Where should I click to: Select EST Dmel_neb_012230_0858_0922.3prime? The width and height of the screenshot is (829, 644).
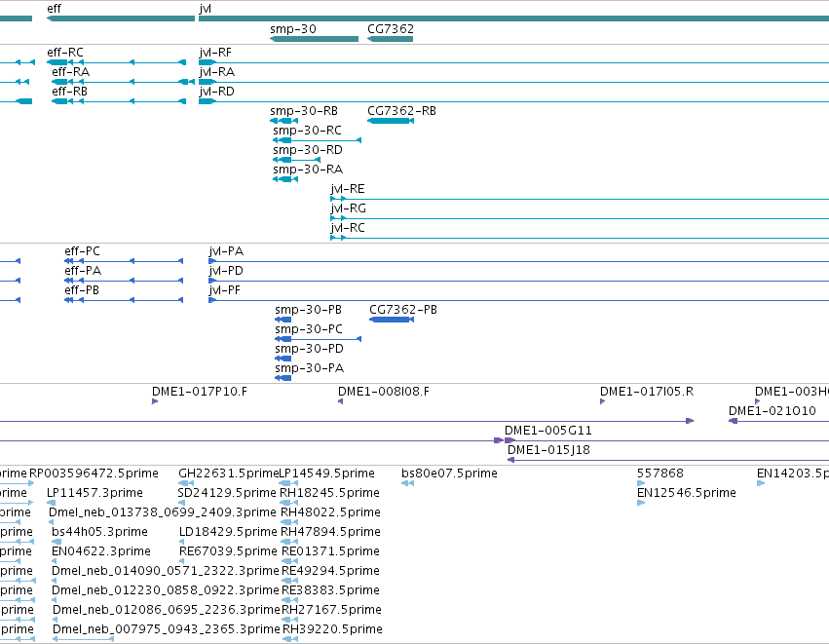pos(165,591)
